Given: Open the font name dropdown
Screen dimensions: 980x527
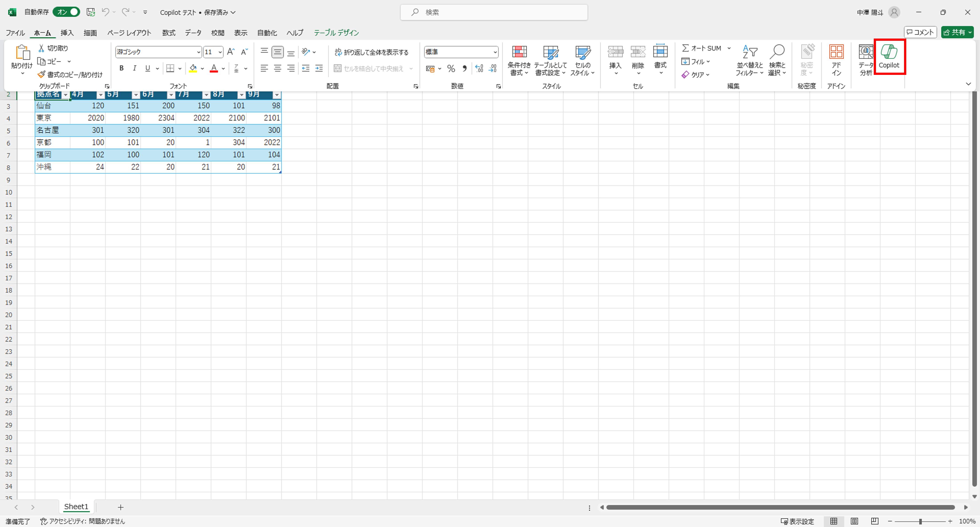Looking at the screenshot, I should 198,52.
